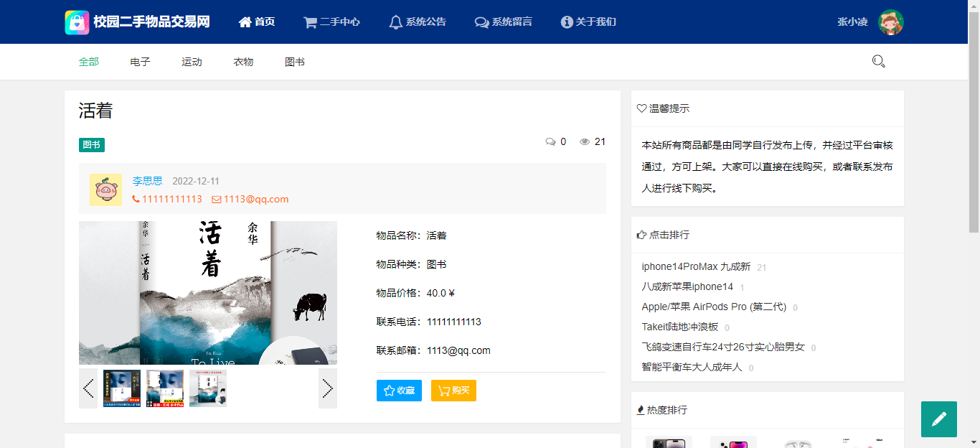The width and height of the screenshot is (980, 448).
Task: Open the search magnifier icon
Action: (878, 62)
